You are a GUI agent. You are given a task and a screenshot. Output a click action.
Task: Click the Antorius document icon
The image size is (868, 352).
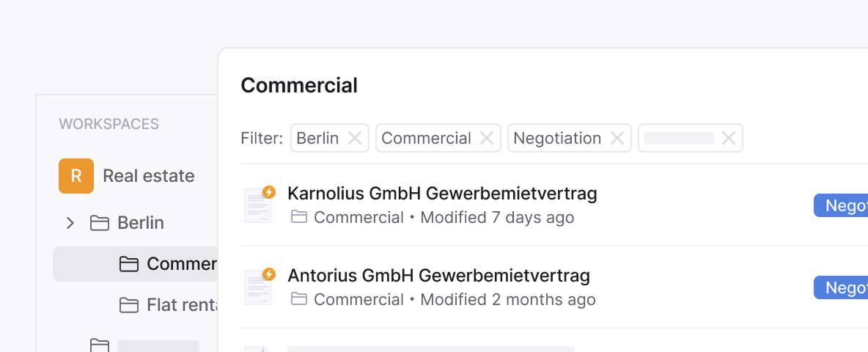(258, 287)
